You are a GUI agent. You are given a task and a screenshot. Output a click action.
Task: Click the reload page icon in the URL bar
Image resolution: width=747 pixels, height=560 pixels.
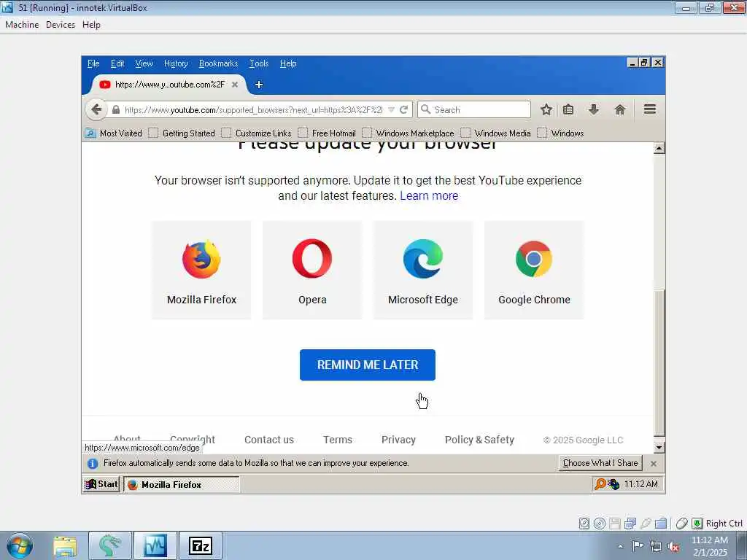coord(404,110)
